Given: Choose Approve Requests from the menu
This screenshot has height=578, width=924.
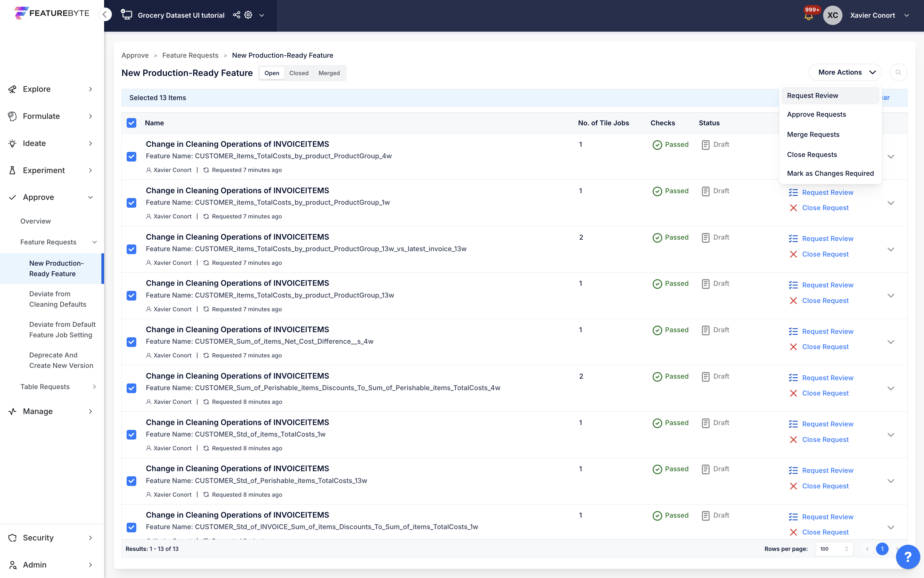Looking at the screenshot, I should tap(816, 114).
